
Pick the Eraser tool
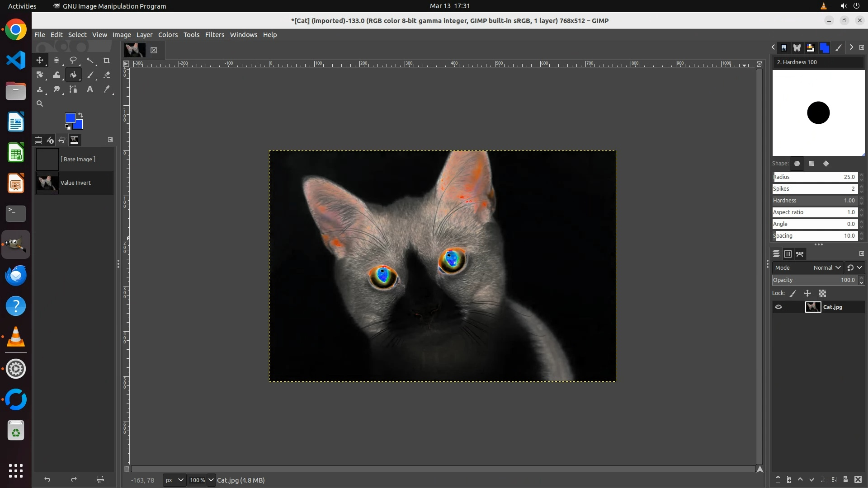[x=107, y=75]
